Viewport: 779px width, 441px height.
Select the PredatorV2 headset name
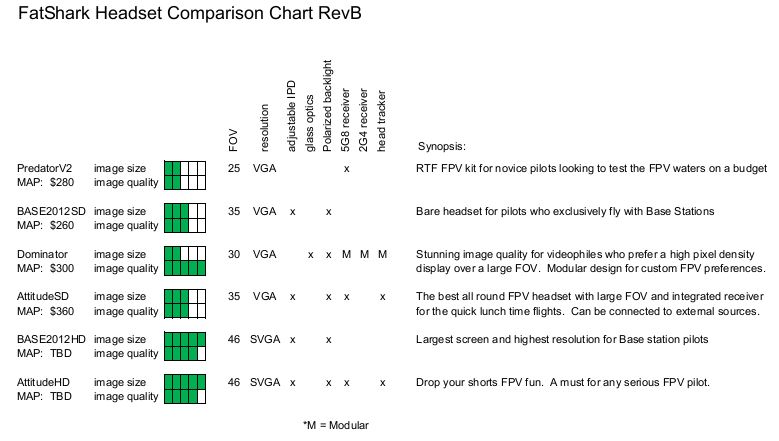[43, 168]
